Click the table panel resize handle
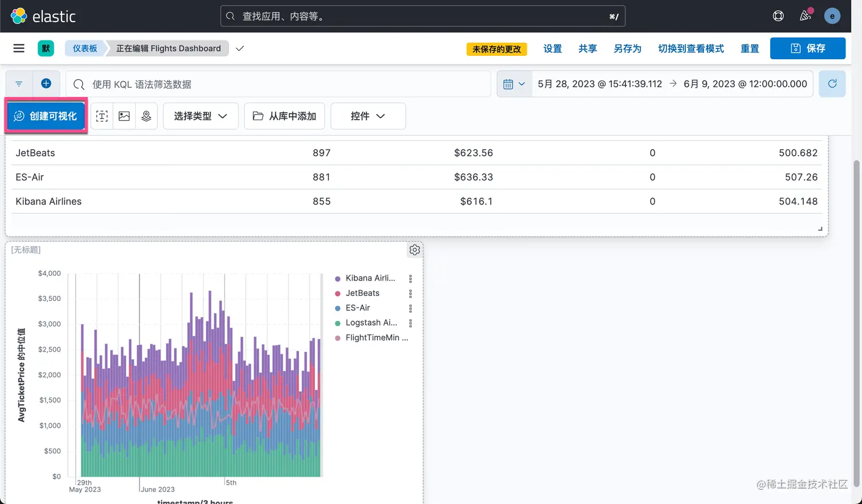The height and width of the screenshot is (504, 862). click(x=820, y=229)
